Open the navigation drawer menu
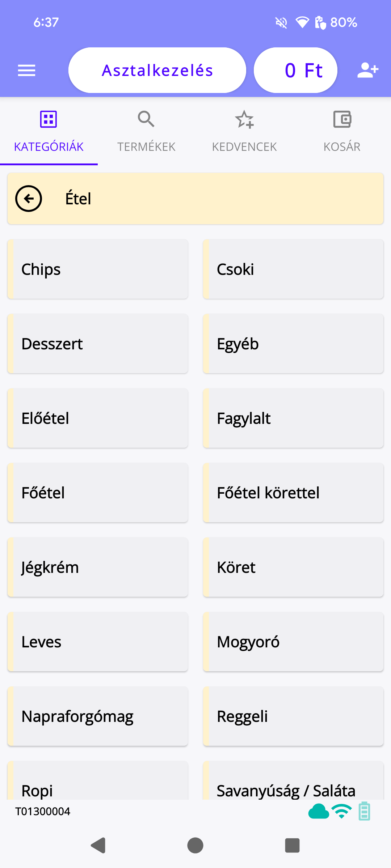The width and height of the screenshot is (391, 868). [x=26, y=70]
